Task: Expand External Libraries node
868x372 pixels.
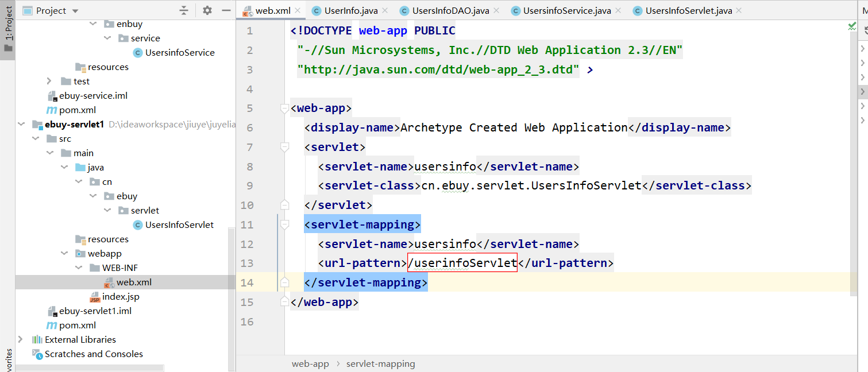Action: click(x=21, y=340)
